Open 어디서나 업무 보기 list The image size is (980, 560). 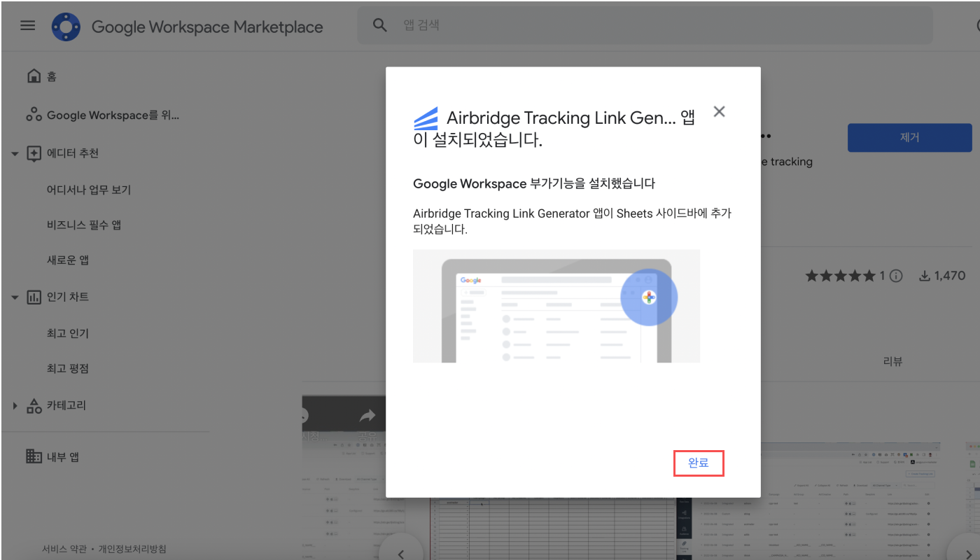tap(89, 190)
